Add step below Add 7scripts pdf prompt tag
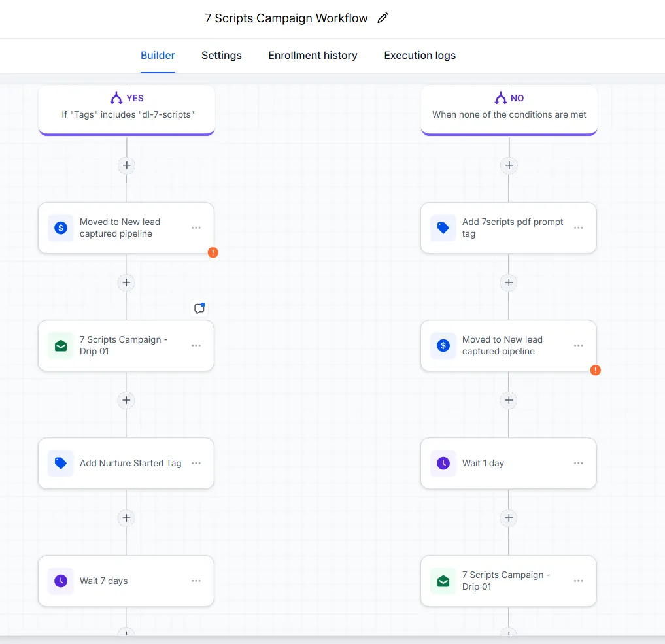The image size is (665, 644). pyautogui.click(x=509, y=283)
